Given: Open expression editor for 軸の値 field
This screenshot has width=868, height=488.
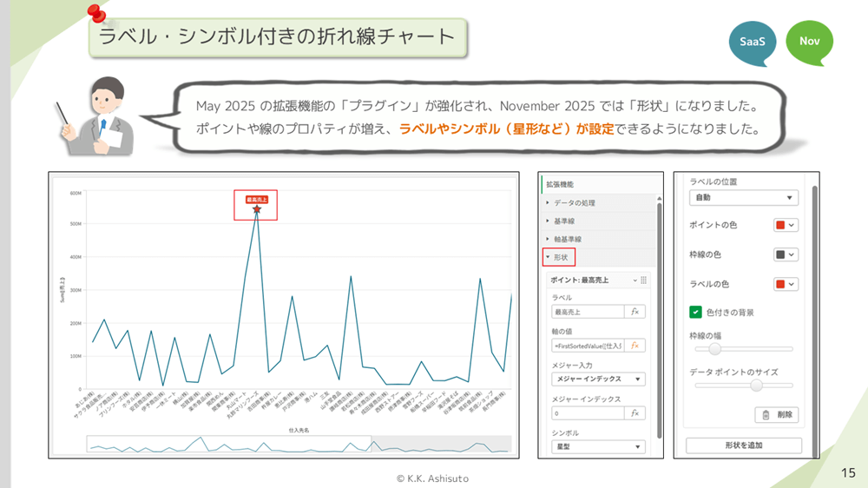Looking at the screenshot, I should (x=635, y=346).
